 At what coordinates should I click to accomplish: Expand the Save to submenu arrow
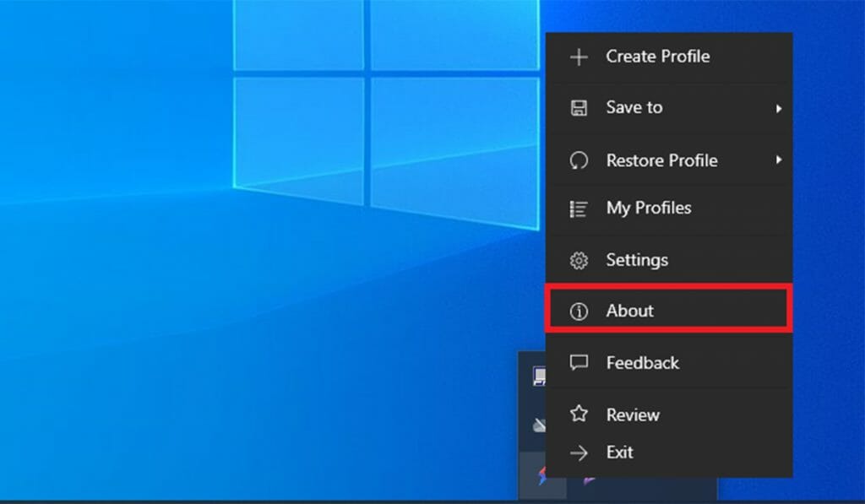[x=778, y=109]
